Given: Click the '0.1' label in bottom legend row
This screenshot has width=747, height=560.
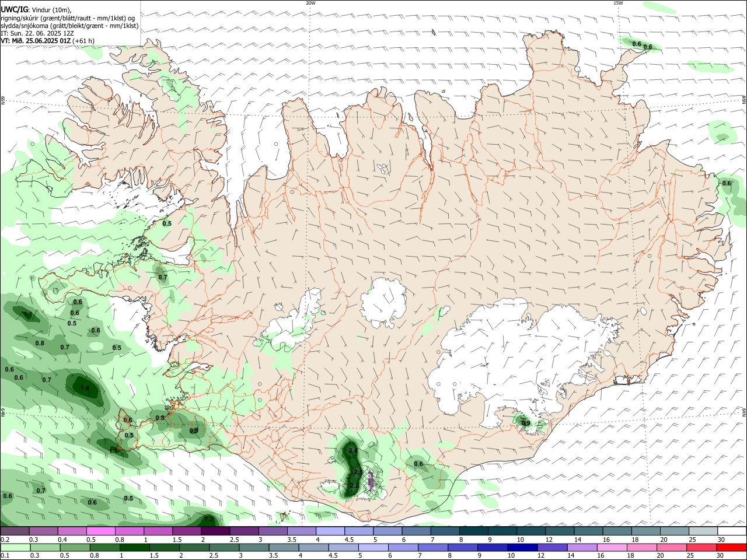Looking at the screenshot, I should [5, 556].
